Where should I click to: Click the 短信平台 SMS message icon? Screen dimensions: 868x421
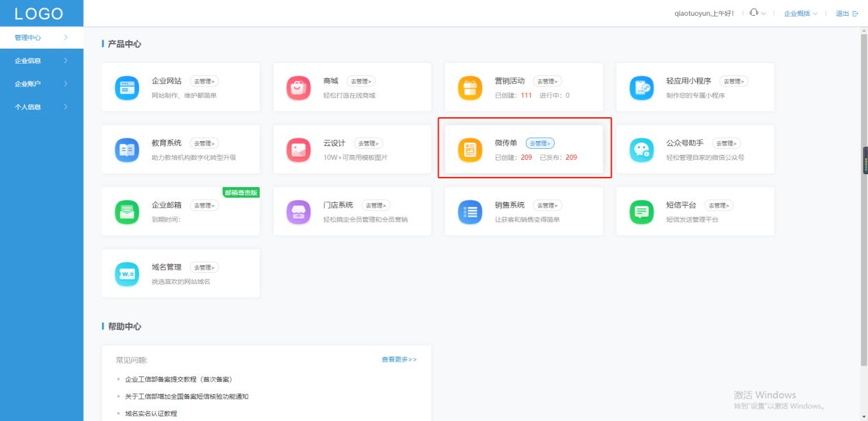[x=641, y=211]
